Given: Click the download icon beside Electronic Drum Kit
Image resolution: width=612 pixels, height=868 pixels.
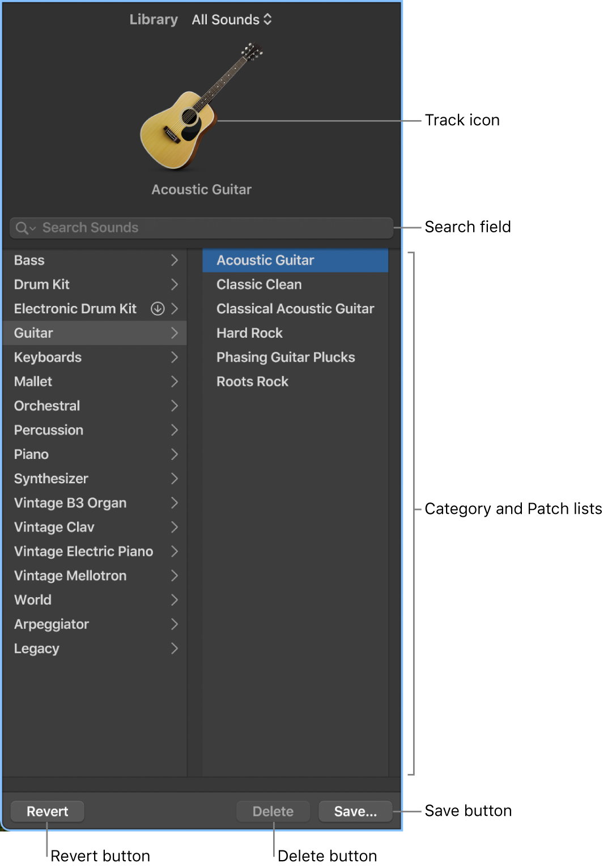Looking at the screenshot, I should [x=158, y=309].
